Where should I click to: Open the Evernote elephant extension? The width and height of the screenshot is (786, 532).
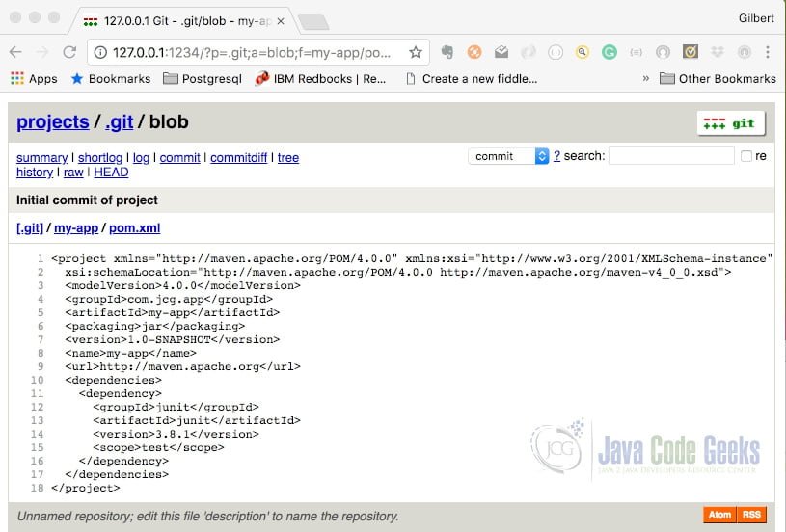447,52
